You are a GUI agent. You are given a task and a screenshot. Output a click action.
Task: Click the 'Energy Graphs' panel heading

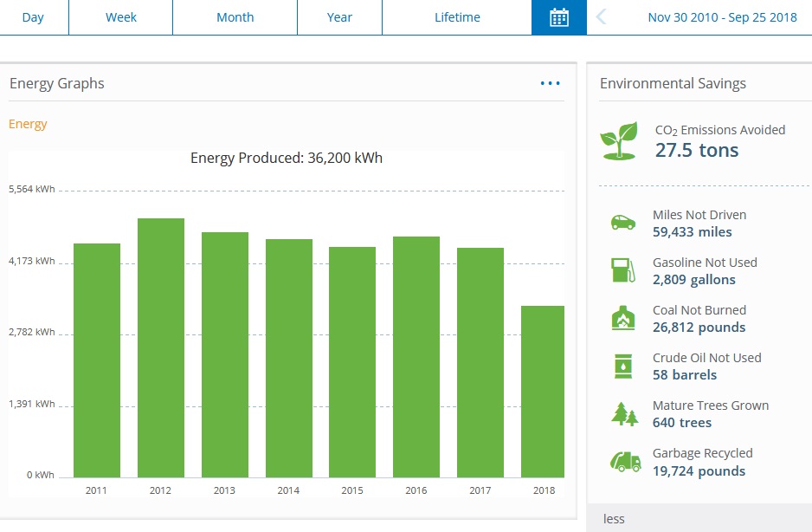(x=57, y=83)
